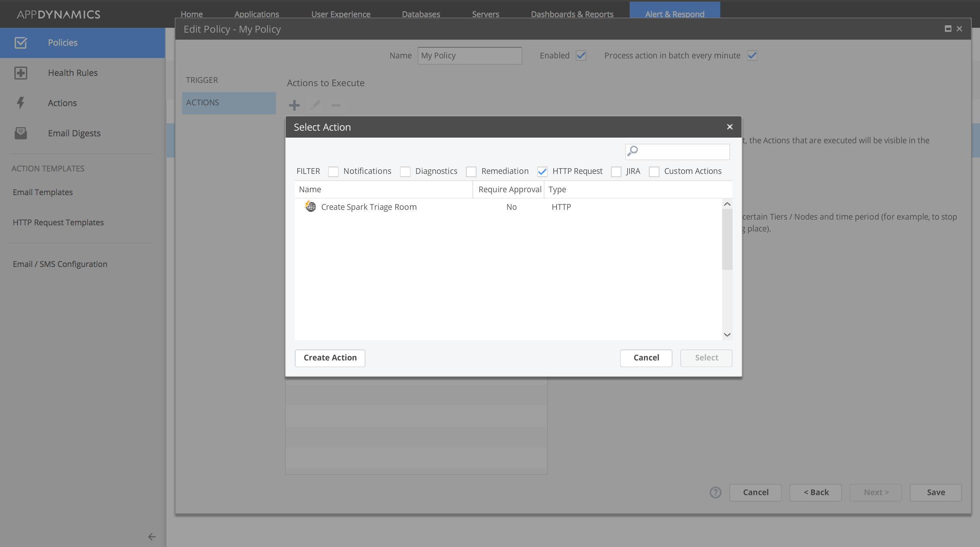Click the Alert & Respond navigation tab
Image resolution: width=980 pixels, height=547 pixels.
point(675,13)
